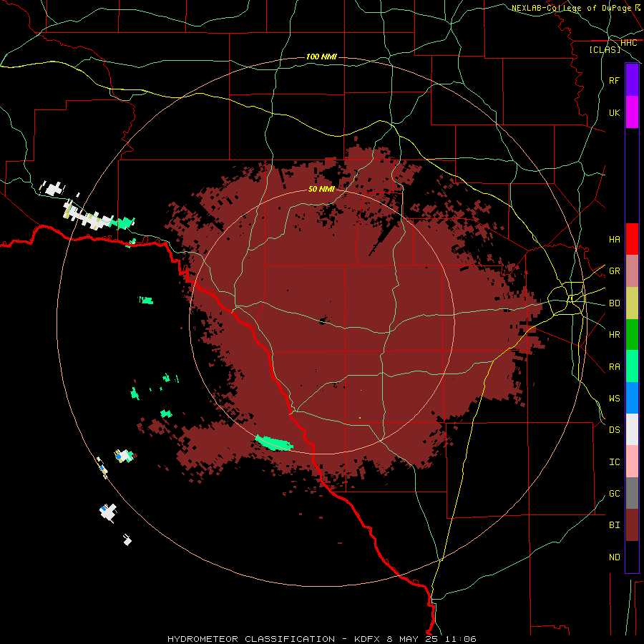This screenshot has height=644, width=644.
Task: Click the '8 MAY 25' date text
Action: pos(412,639)
